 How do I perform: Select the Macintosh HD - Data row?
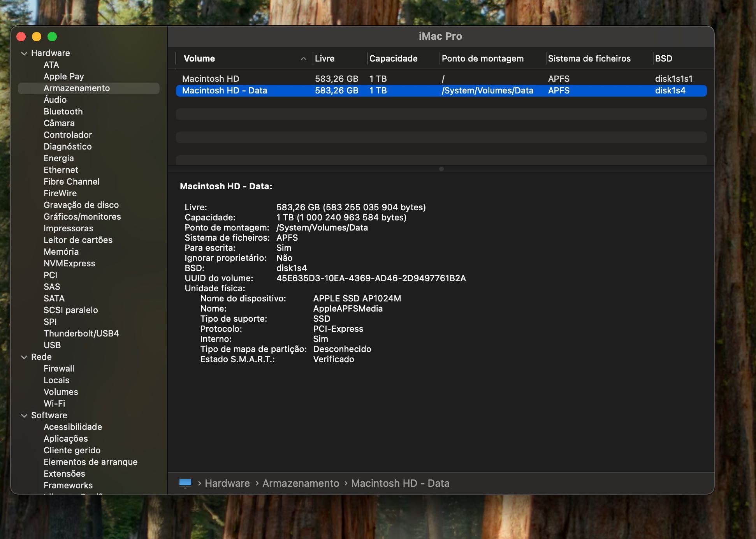[441, 90]
